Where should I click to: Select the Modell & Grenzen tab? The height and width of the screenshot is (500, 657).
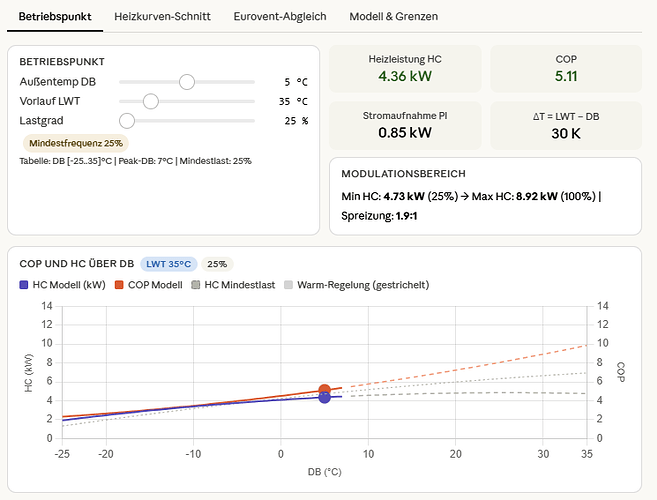(393, 16)
